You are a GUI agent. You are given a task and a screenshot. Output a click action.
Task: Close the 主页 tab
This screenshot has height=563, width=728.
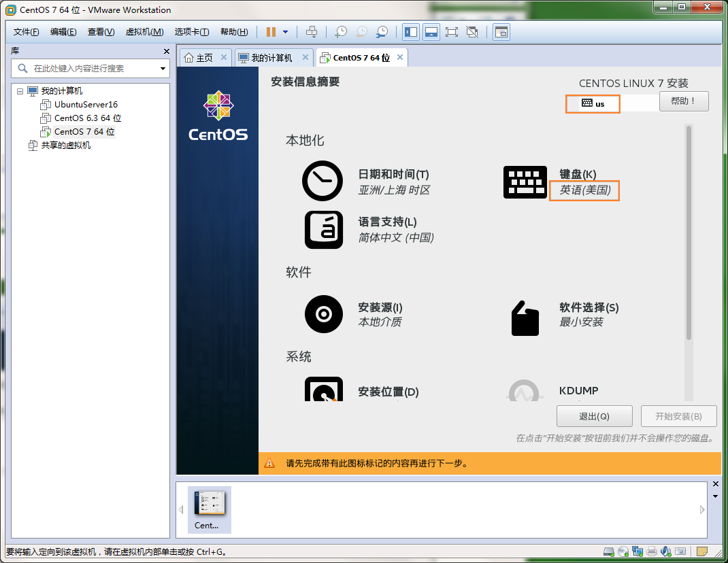pos(224,57)
